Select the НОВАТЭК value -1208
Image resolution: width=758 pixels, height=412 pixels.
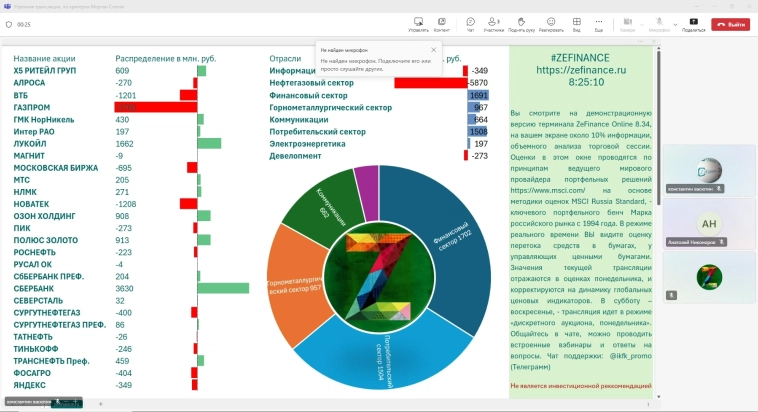point(126,204)
